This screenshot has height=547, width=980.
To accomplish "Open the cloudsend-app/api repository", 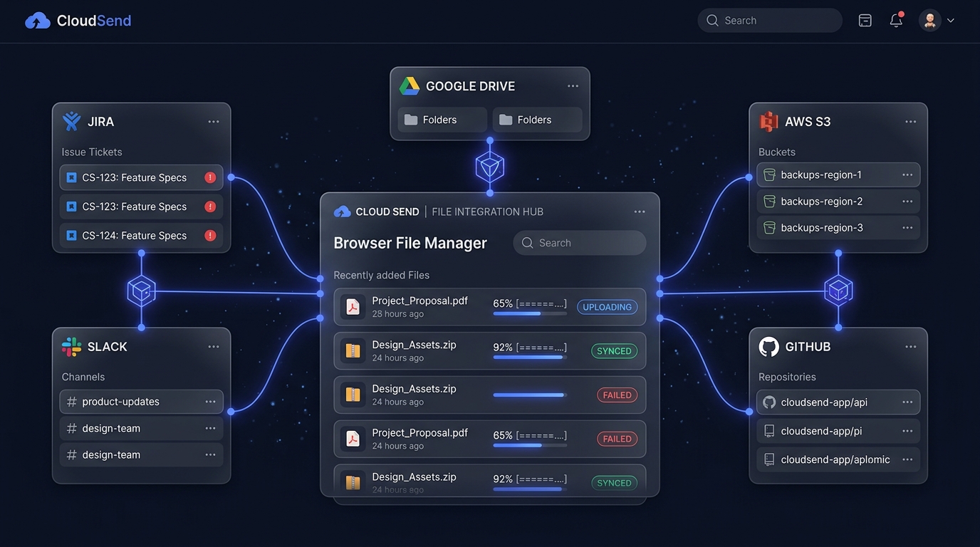I will click(838, 402).
